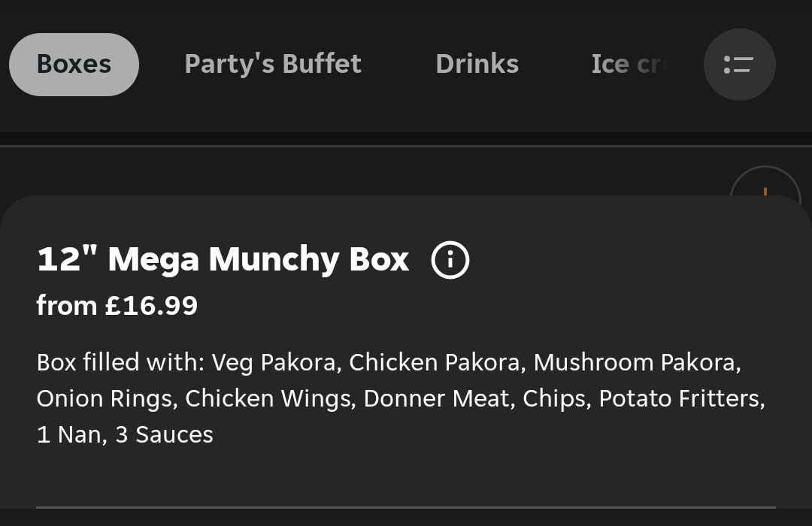
Task: Go to the truncated Ice cream tab
Action: [x=628, y=65]
